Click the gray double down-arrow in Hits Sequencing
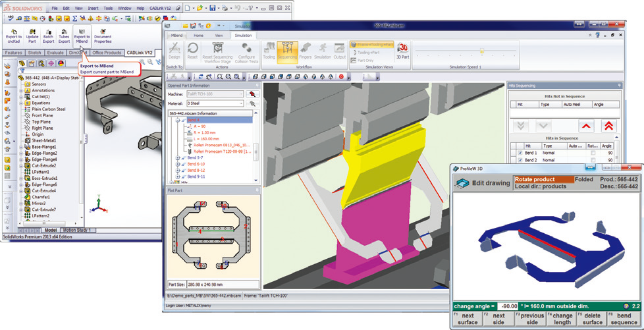 [x=520, y=126]
